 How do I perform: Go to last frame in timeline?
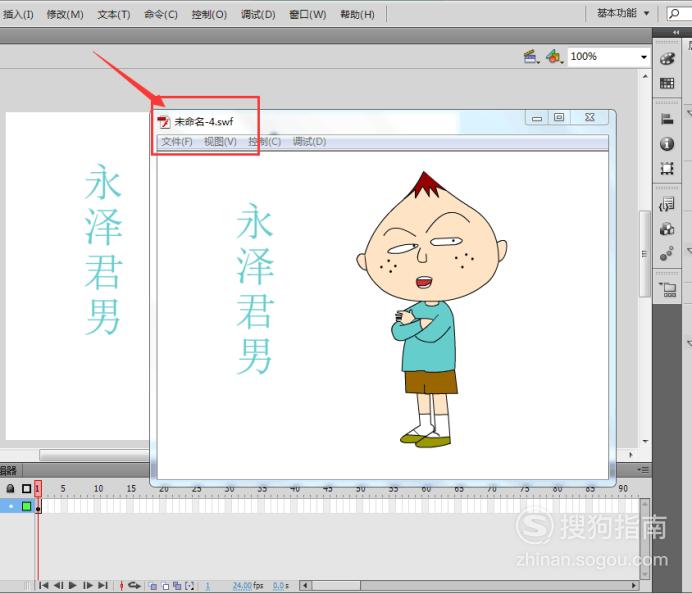point(103,586)
